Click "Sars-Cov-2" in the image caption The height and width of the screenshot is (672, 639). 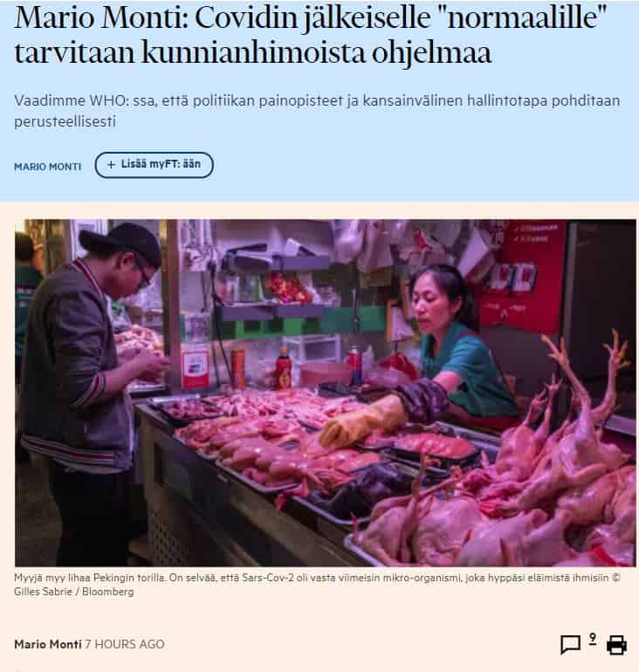pyautogui.click(x=268, y=578)
